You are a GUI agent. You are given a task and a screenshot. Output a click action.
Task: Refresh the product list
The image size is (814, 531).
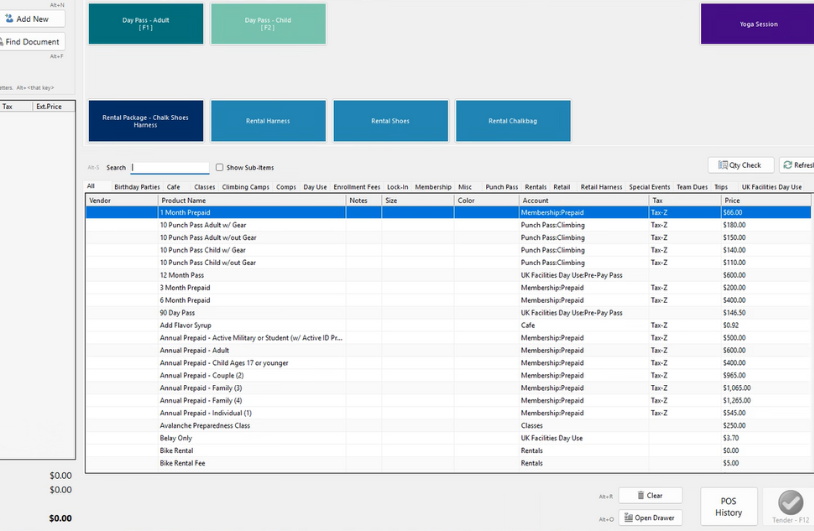(798, 165)
